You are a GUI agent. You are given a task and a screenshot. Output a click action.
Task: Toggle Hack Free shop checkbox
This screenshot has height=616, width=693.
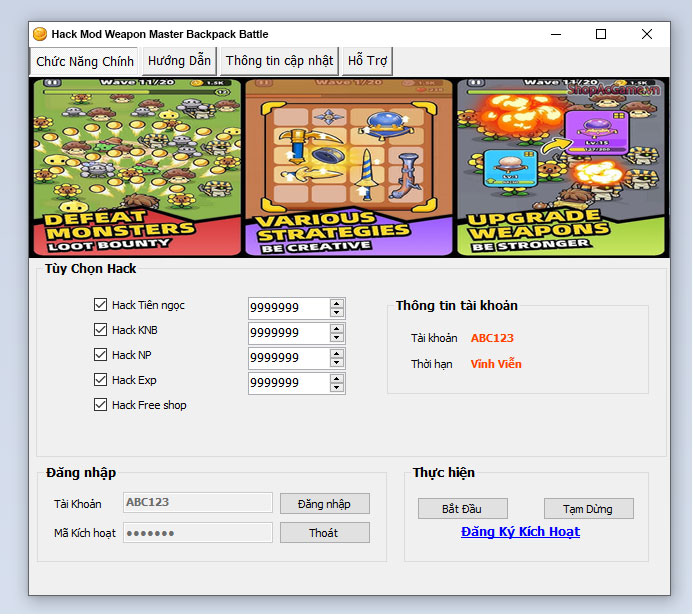tap(100, 405)
